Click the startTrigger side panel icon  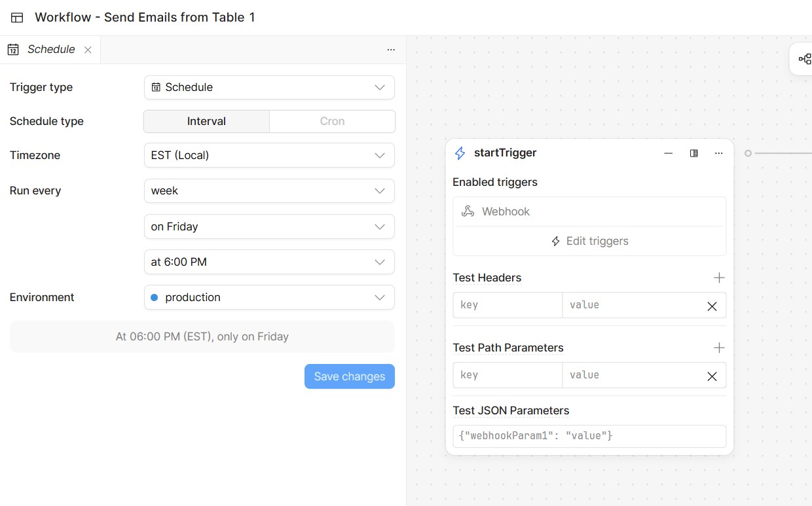point(693,153)
